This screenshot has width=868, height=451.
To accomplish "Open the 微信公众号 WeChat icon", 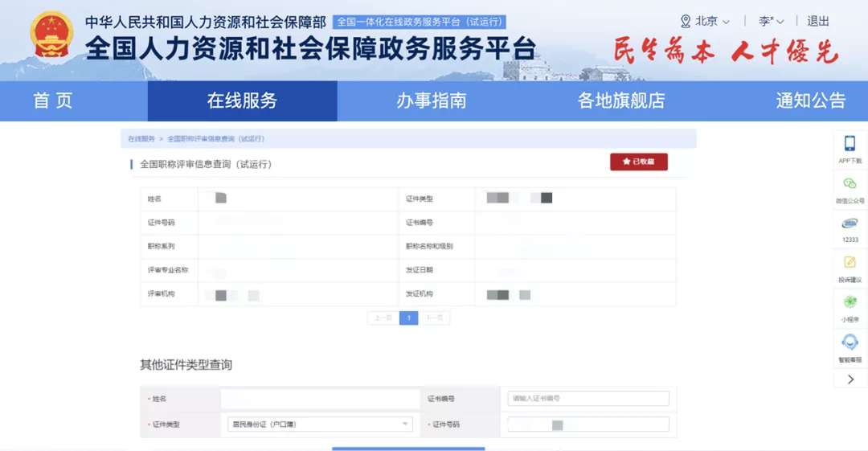I will point(850,183).
